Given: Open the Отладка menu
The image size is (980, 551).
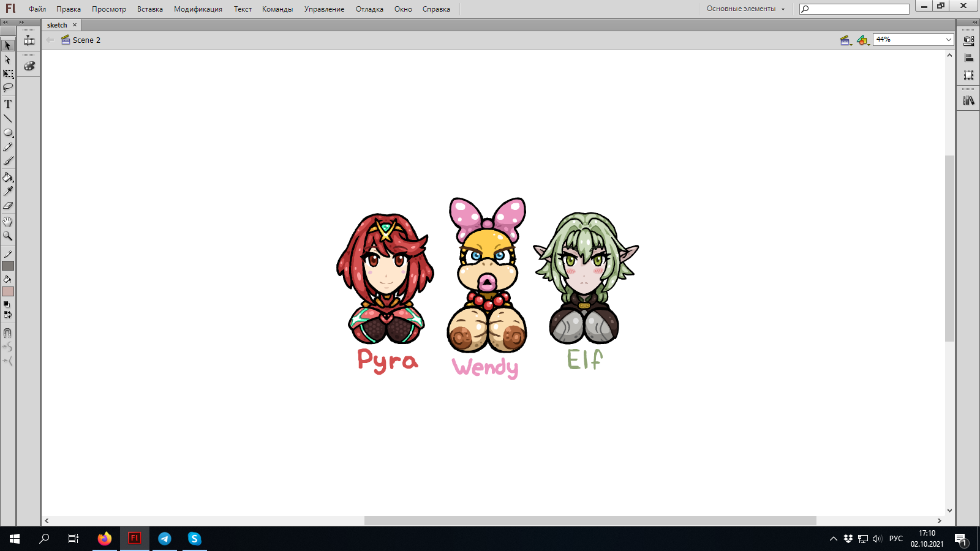Looking at the screenshot, I should click(369, 9).
